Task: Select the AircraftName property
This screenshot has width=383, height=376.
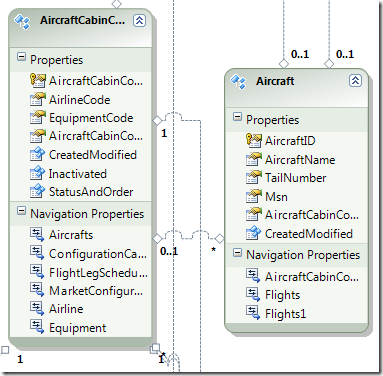Action: point(300,160)
